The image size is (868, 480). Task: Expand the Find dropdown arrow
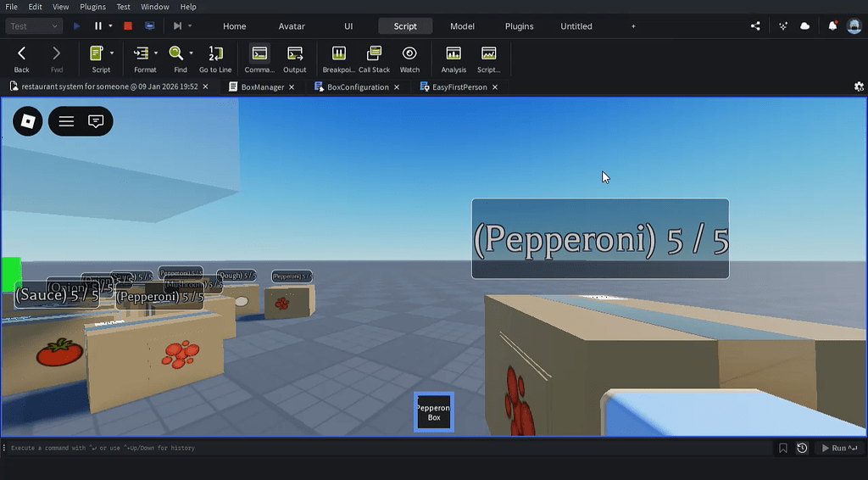pyautogui.click(x=191, y=53)
